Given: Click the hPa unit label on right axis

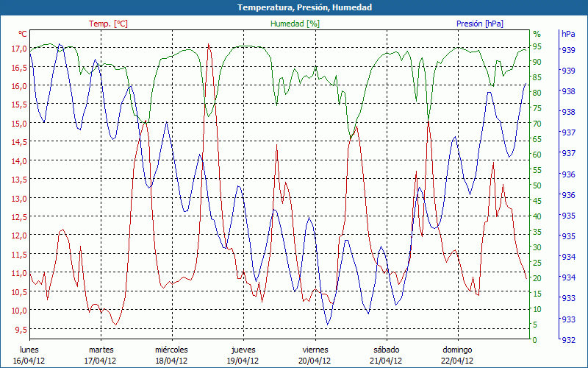Looking at the screenshot, I should (x=568, y=34).
